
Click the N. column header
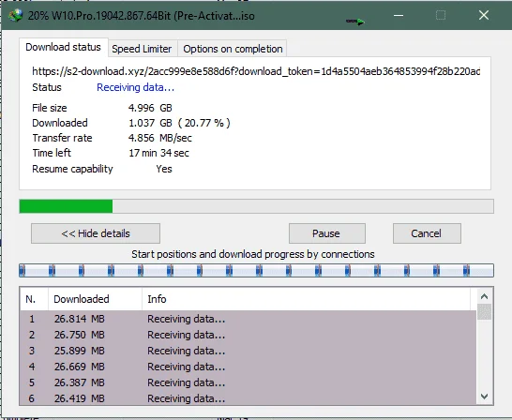click(x=34, y=299)
